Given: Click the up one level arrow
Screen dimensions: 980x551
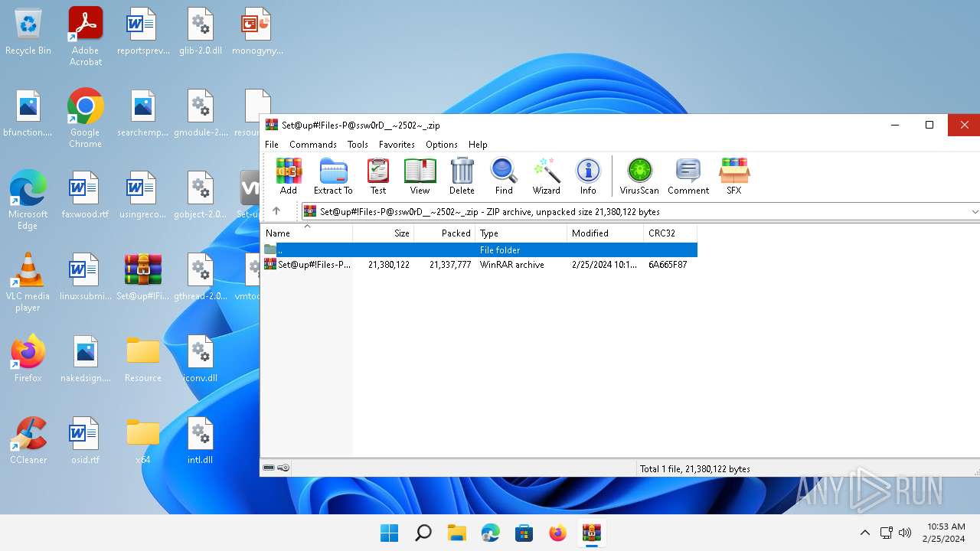Looking at the screenshot, I should pos(276,211).
